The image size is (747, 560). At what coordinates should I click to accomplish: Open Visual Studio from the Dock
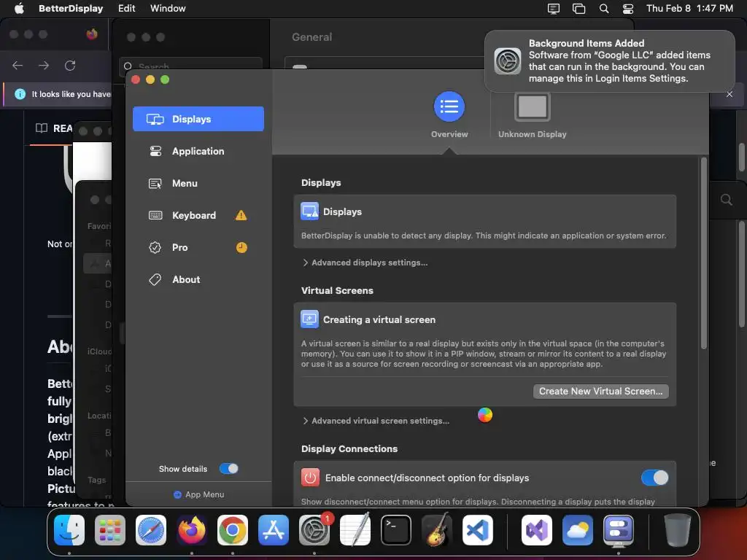tap(537, 530)
